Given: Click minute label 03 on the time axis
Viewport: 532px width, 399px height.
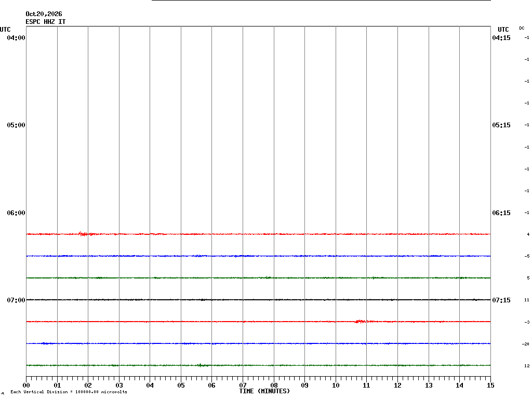Looking at the screenshot, I should 119,385.
